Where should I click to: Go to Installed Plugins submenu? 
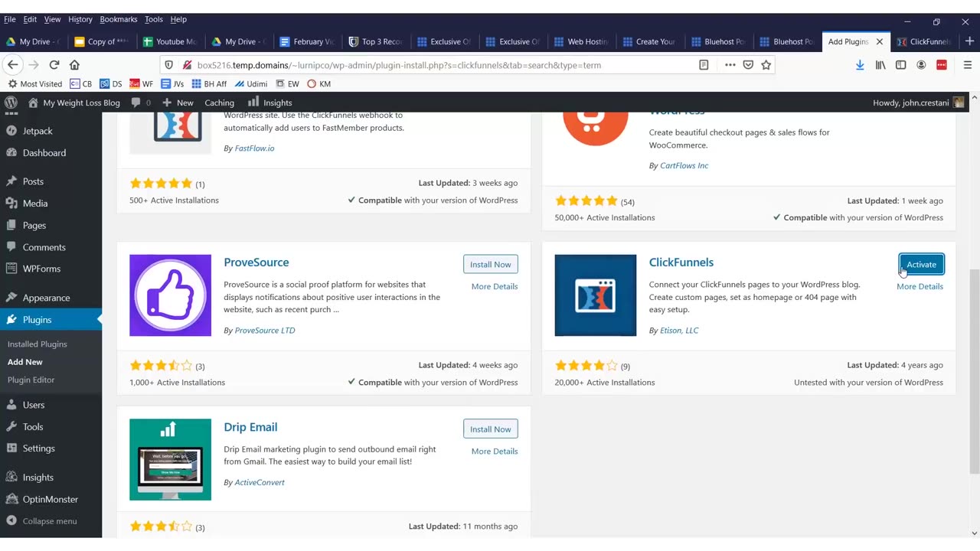(38, 344)
